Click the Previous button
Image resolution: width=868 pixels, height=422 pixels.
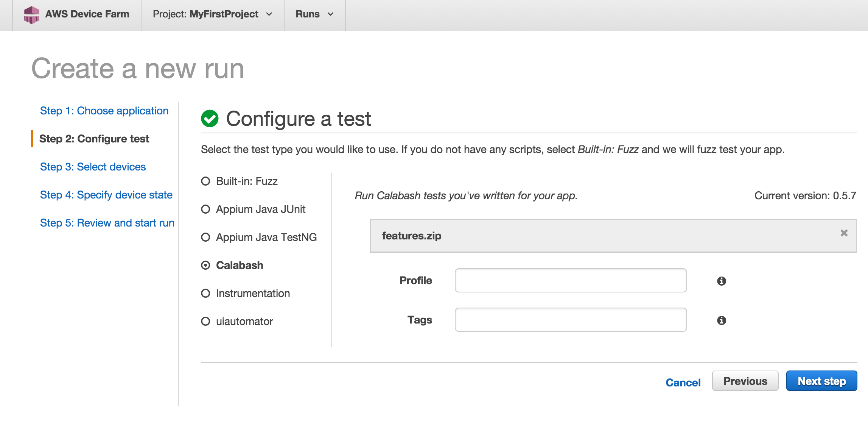pyautogui.click(x=745, y=381)
